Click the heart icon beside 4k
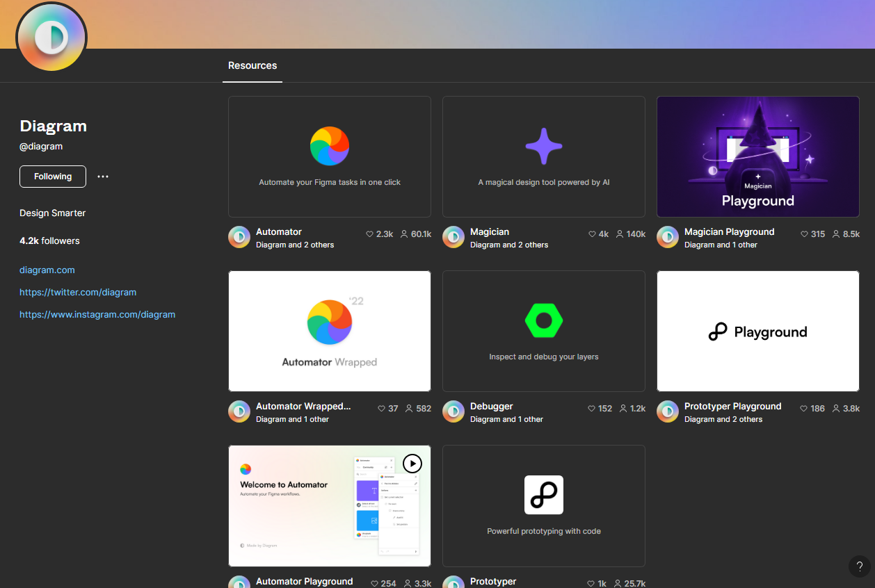875x588 pixels. (x=592, y=234)
